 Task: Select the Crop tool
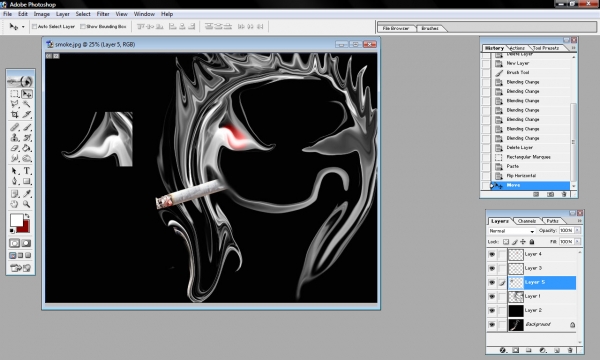[15, 114]
